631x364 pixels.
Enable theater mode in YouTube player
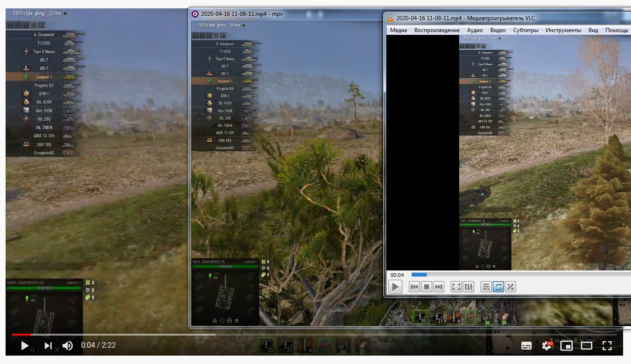point(587,345)
